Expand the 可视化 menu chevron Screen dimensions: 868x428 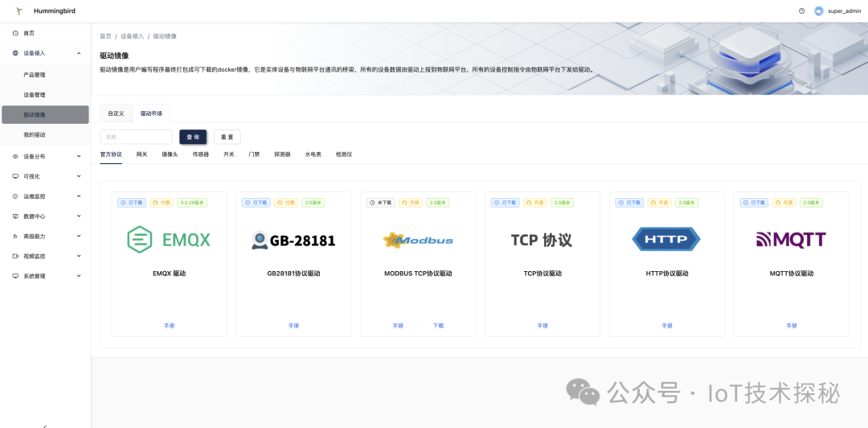point(79,176)
